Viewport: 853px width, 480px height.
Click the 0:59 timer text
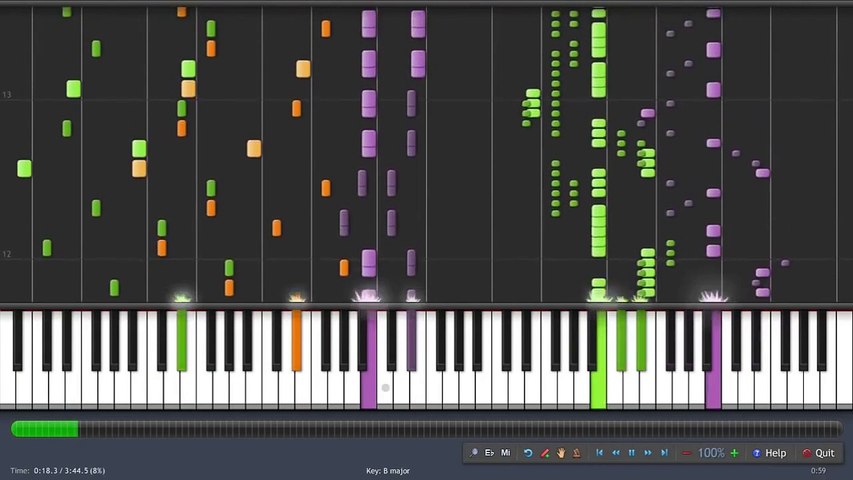tap(818, 471)
